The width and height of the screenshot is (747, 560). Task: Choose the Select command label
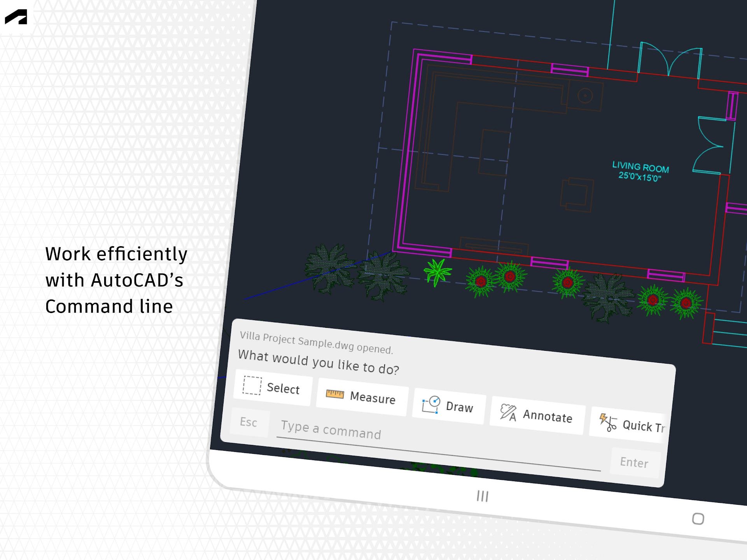pos(283,388)
